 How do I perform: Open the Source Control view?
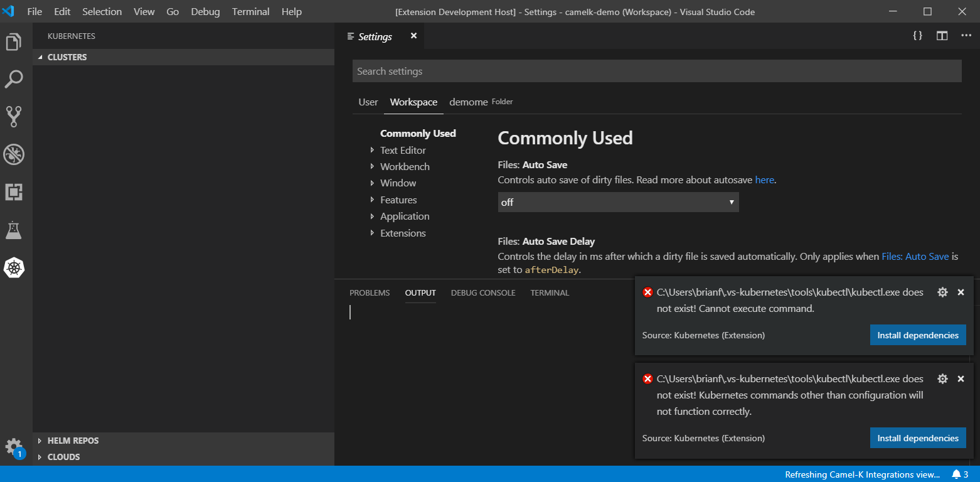14,116
